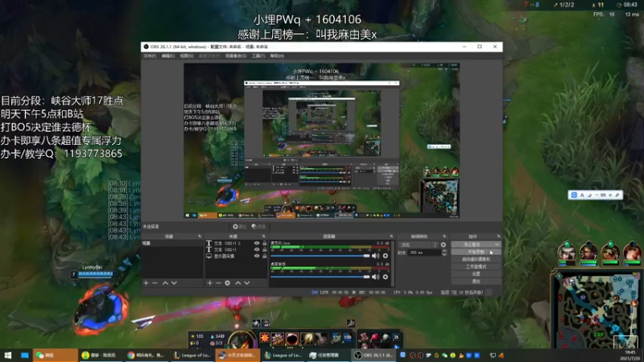The width and height of the screenshot is (644, 362).
Task: Lock the 文本 (GDI+) 2 source
Action: (x=265, y=243)
